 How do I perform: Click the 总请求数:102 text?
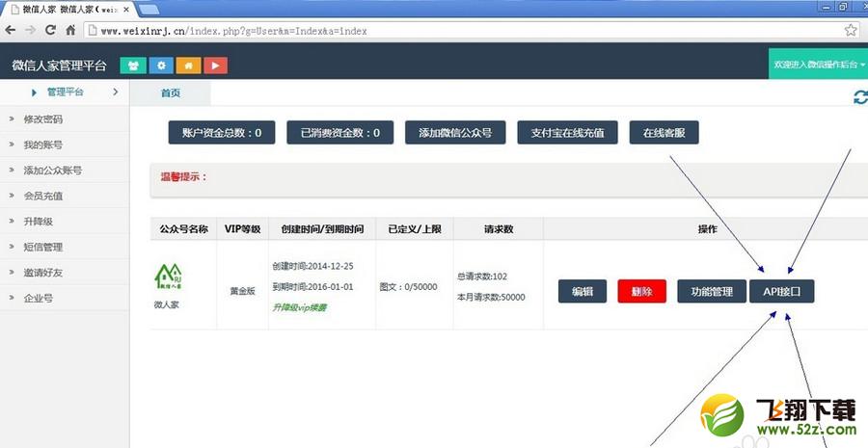click(x=482, y=276)
